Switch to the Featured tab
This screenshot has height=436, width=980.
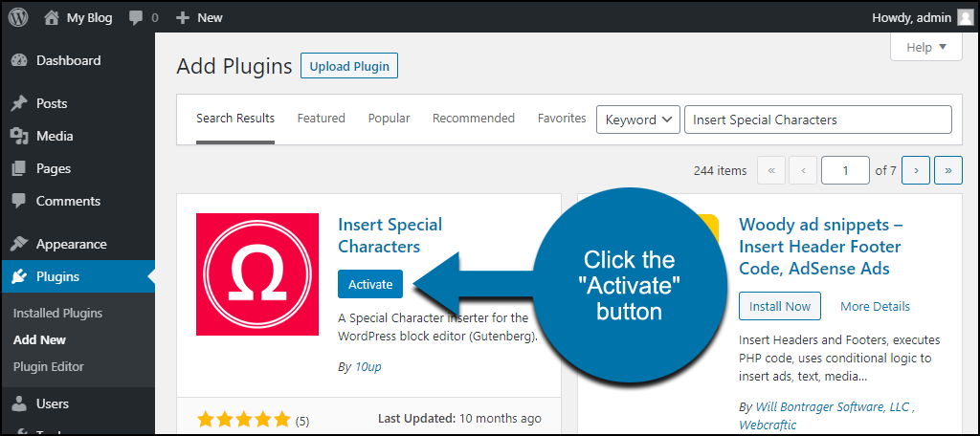(322, 118)
